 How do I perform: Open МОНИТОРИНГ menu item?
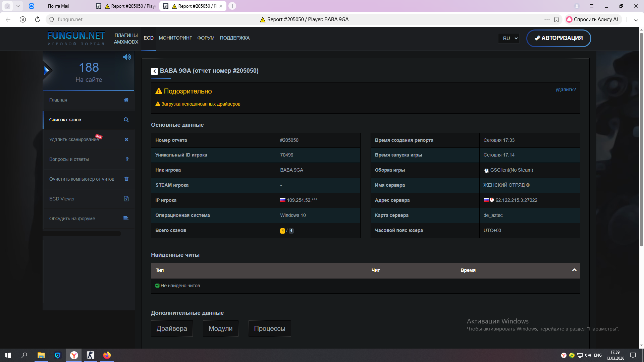[175, 38]
